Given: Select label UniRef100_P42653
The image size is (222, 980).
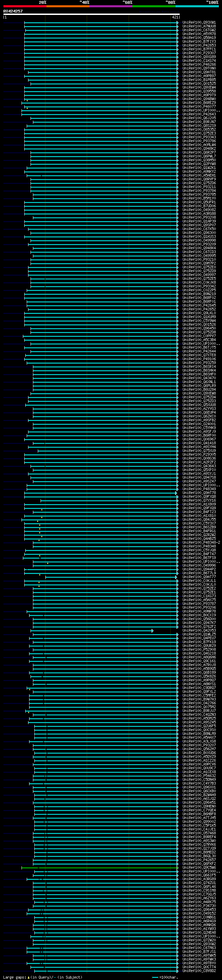Looking at the screenshot, I should [199, 45].
